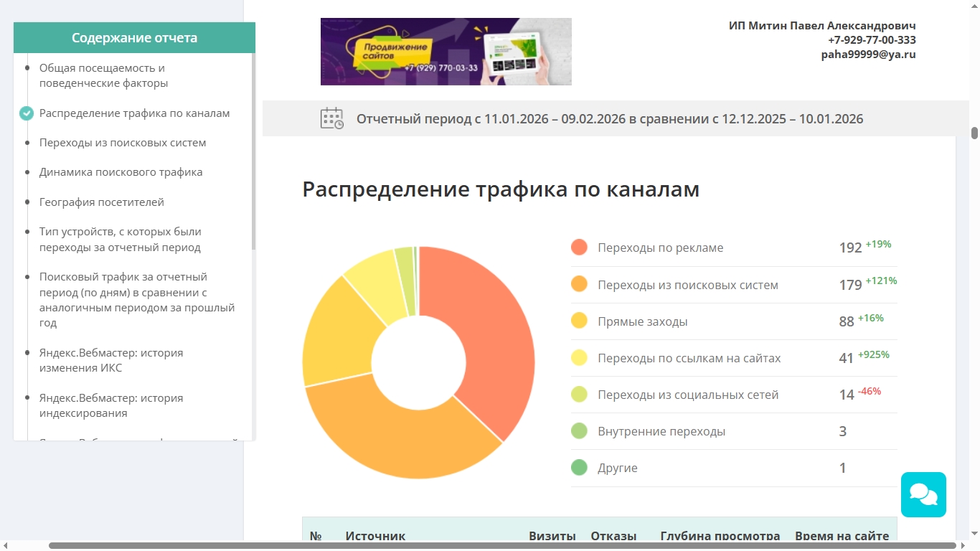Click the green Другие legend circle
The image size is (980, 551).
pos(579,468)
